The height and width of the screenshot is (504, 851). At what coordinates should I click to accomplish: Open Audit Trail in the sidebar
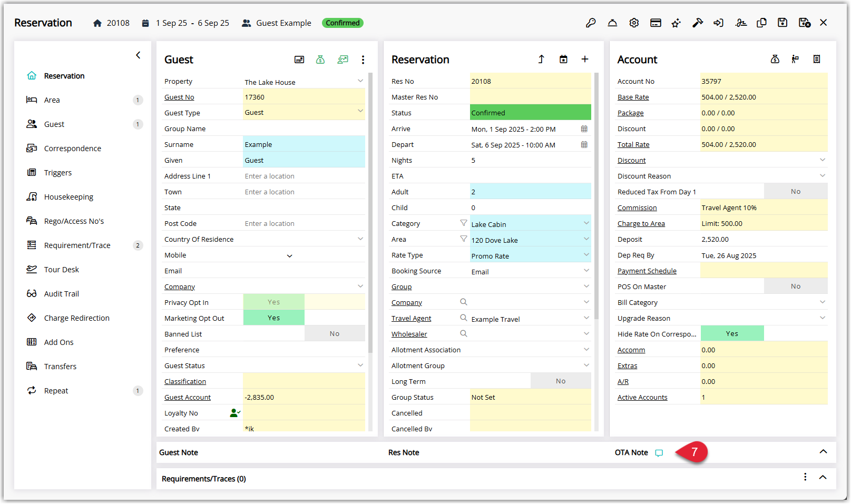(62, 294)
